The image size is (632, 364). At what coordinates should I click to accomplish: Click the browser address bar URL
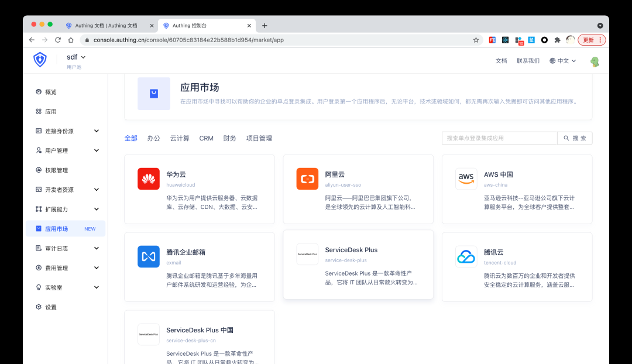188,40
